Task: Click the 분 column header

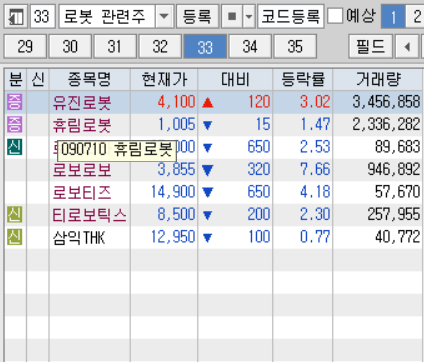Action: [15, 79]
